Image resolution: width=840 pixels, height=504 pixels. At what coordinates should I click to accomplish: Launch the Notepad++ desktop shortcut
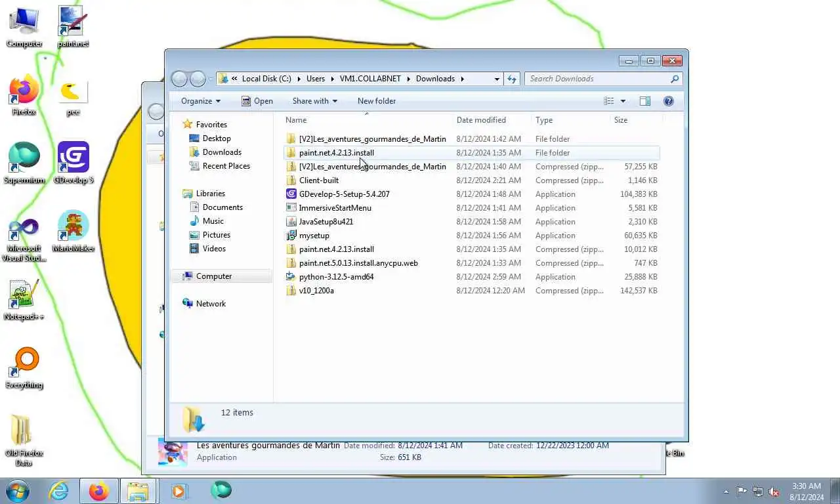click(x=24, y=300)
